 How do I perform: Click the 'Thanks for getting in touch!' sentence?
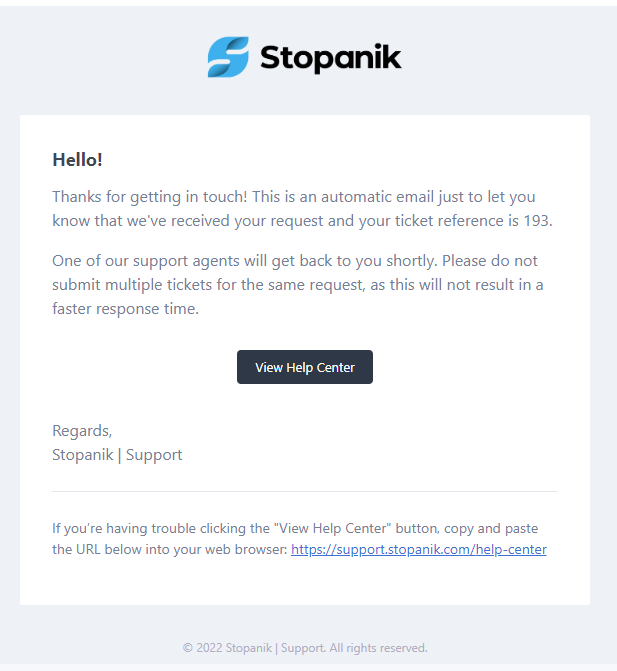[150, 197]
